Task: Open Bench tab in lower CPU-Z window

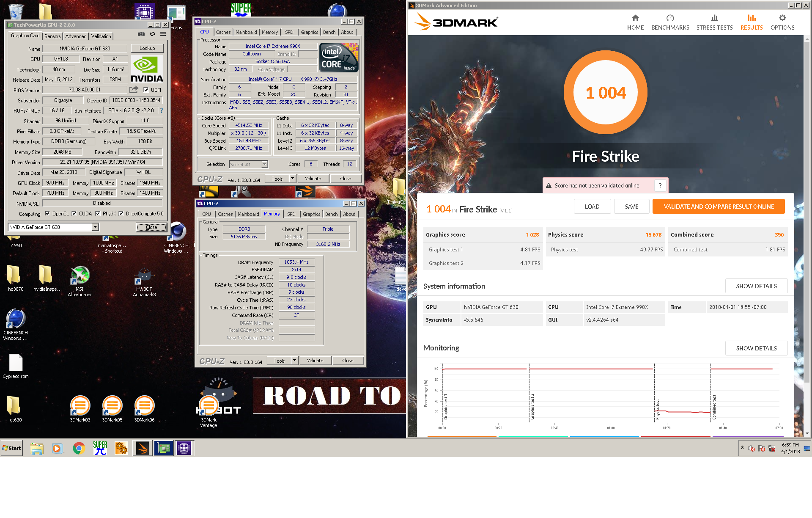Action: 331,214
